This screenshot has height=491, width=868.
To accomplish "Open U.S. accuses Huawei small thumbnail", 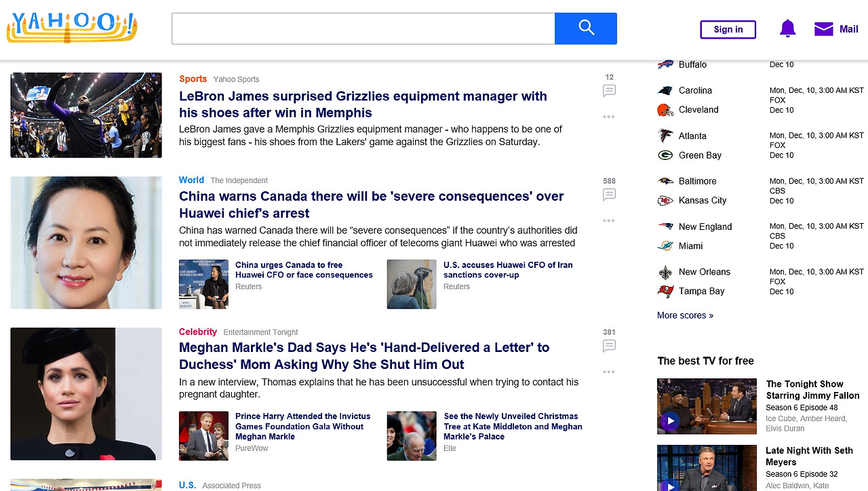I will point(412,284).
